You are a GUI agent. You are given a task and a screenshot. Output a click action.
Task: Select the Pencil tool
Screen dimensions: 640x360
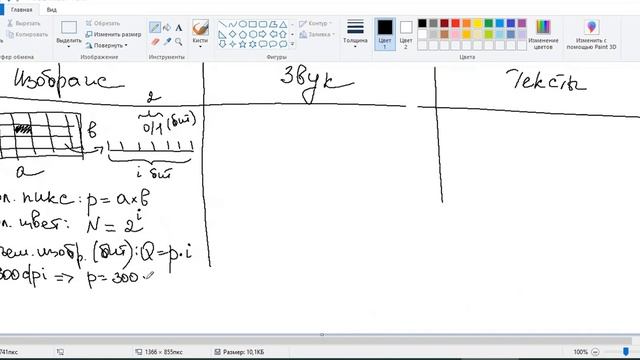point(155,28)
